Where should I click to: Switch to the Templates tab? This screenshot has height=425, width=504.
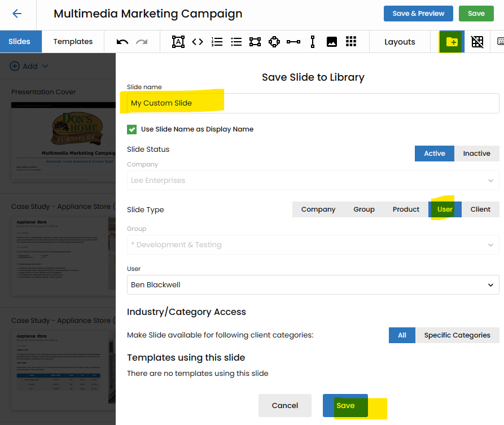[x=73, y=42]
